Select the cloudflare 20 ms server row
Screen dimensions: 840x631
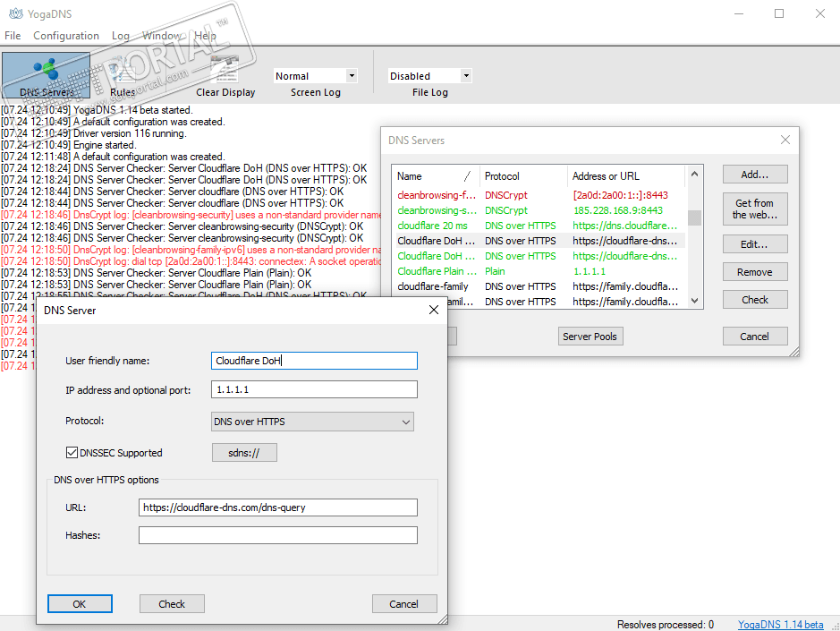click(539, 226)
